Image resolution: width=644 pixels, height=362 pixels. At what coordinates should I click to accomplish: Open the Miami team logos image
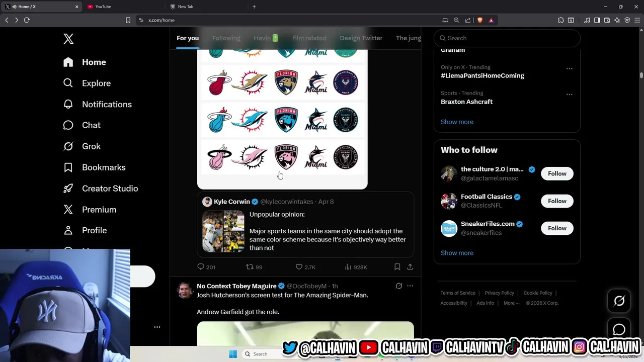tap(282, 120)
